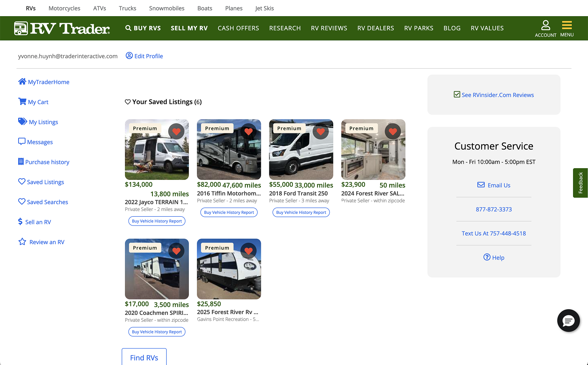Viewport: 588px width, 365px height.
Task: Click the Saved Listings heart icon in sidebar
Action: coord(22,181)
